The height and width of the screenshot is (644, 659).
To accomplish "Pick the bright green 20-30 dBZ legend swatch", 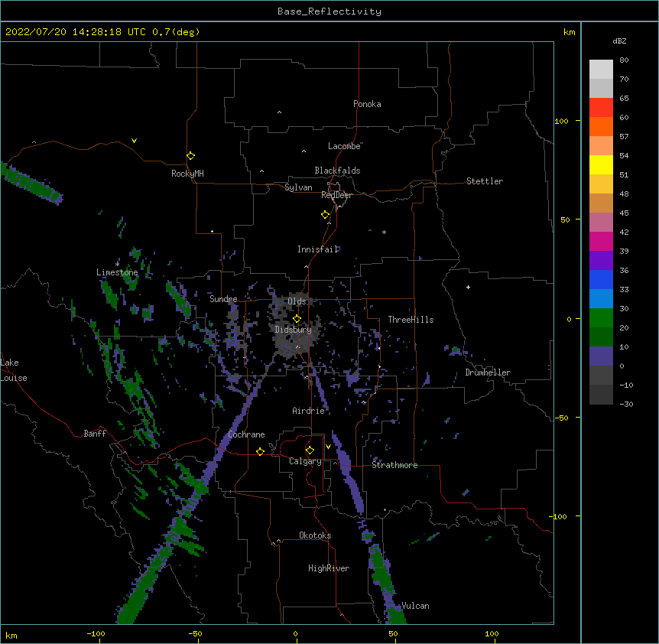I will click(601, 318).
